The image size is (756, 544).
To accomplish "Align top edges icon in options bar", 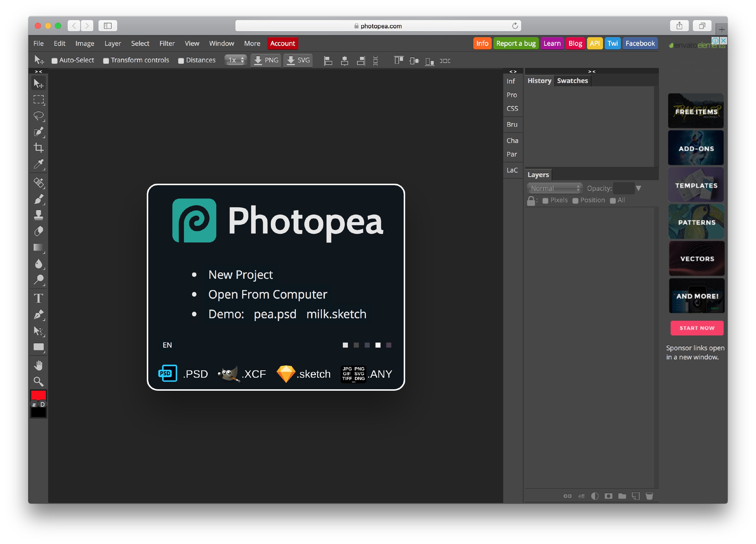I will pos(398,60).
